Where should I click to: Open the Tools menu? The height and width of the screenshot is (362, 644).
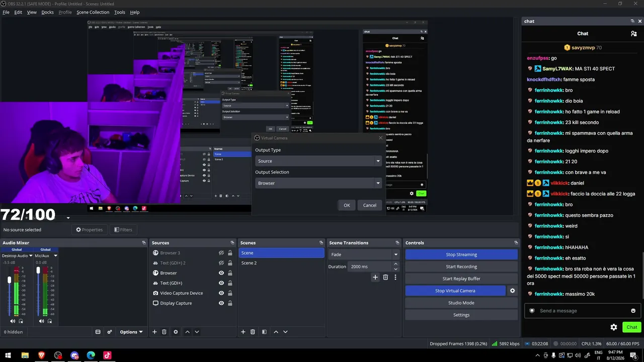click(120, 12)
